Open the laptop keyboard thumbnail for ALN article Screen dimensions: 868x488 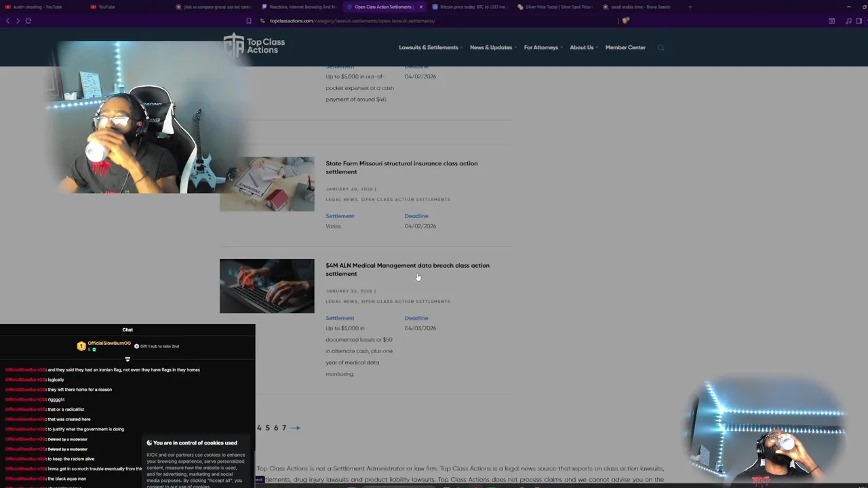(x=267, y=286)
